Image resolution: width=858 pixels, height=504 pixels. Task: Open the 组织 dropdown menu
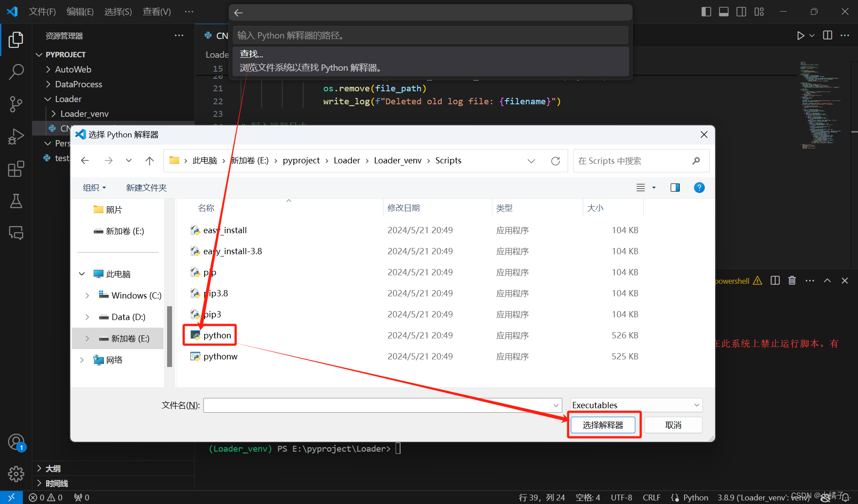point(94,188)
